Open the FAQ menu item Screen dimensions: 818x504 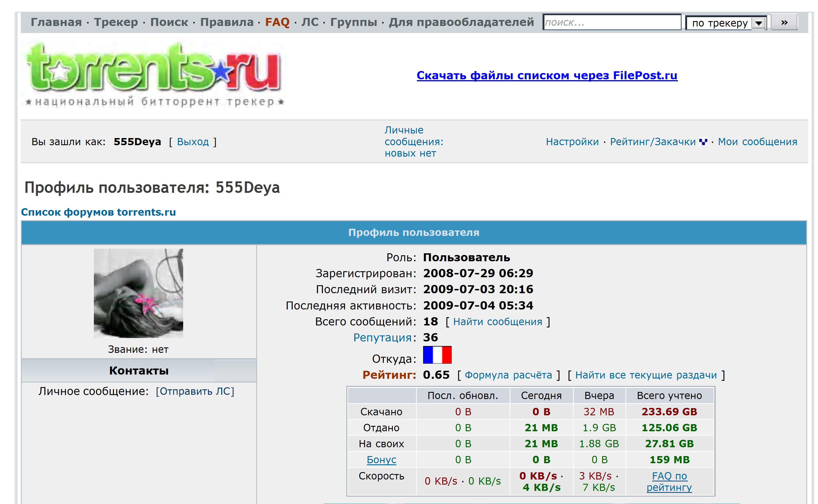point(277,22)
